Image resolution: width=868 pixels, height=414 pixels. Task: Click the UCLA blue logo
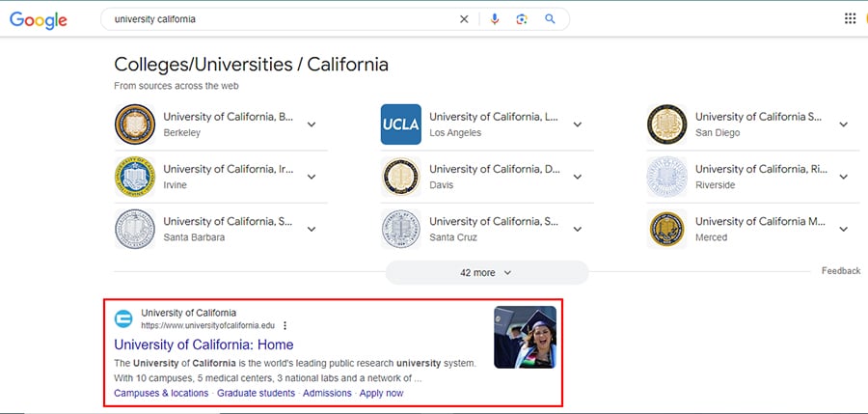(x=401, y=124)
